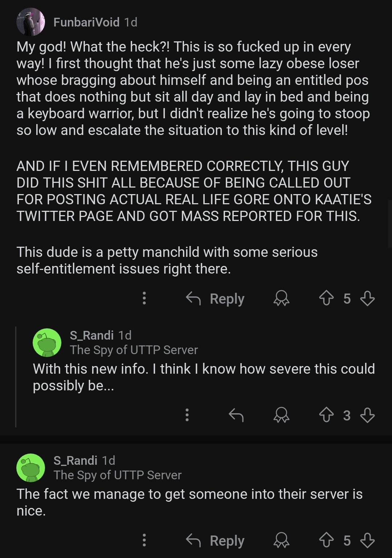Downvote S_Randi's nested reply

pyautogui.click(x=367, y=415)
